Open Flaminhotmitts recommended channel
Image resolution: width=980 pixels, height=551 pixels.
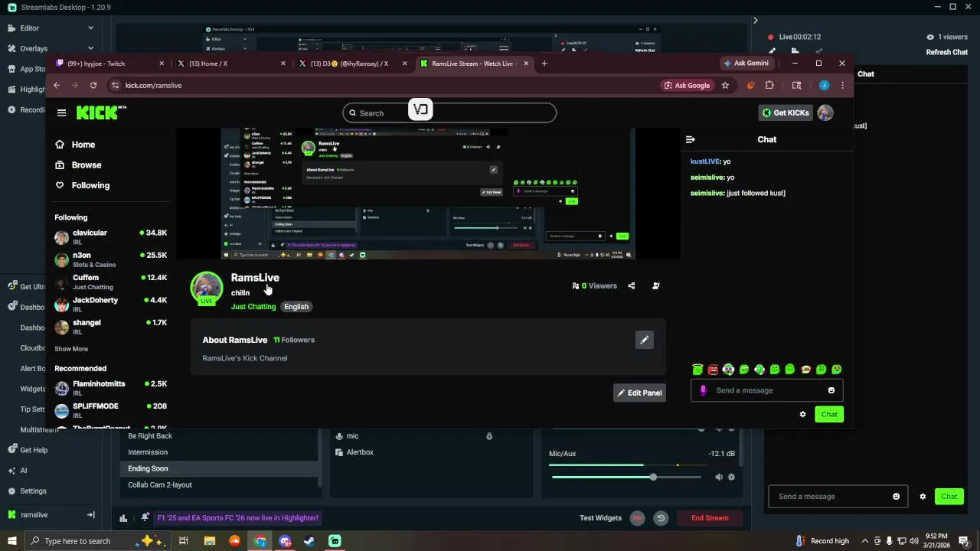tap(111, 387)
